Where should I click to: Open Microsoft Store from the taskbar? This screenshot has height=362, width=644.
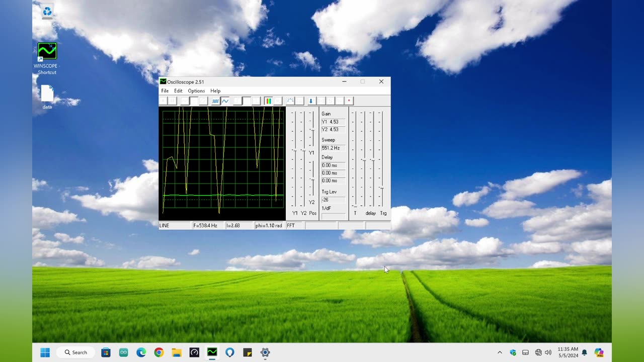click(x=106, y=352)
